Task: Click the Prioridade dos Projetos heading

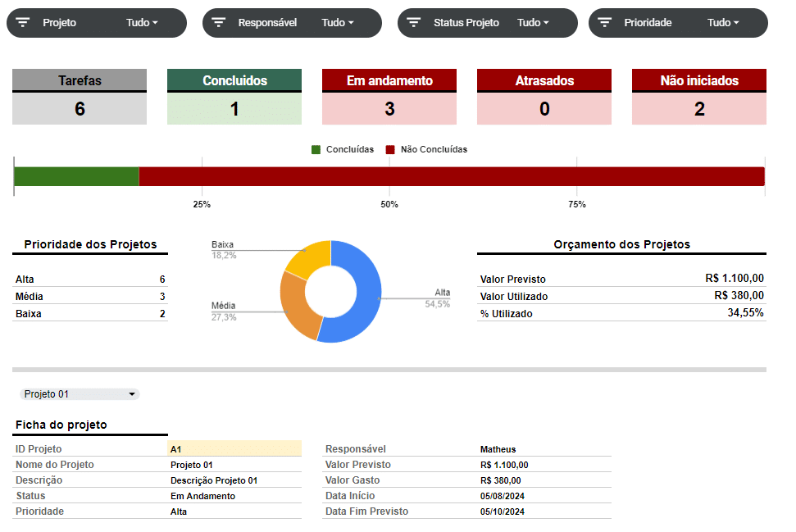Action: [90, 244]
